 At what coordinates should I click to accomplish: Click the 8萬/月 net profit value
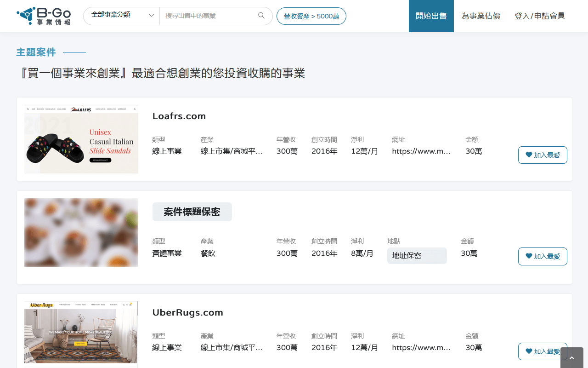(362, 253)
